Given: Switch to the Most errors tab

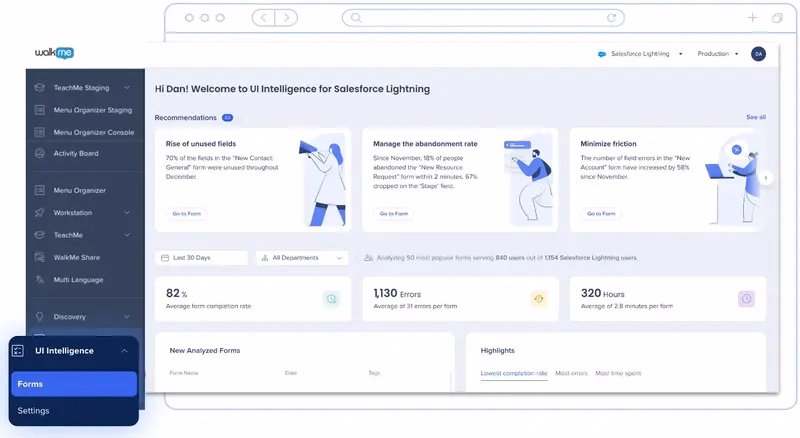Looking at the screenshot, I should 571,373.
